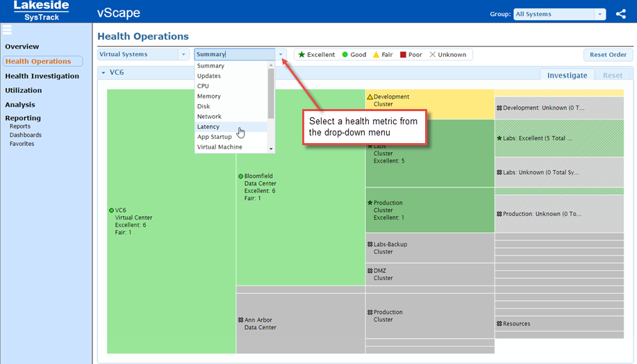Click the Unknown X legend icon
This screenshot has width=637, height=364.
[x=432, y=54]
